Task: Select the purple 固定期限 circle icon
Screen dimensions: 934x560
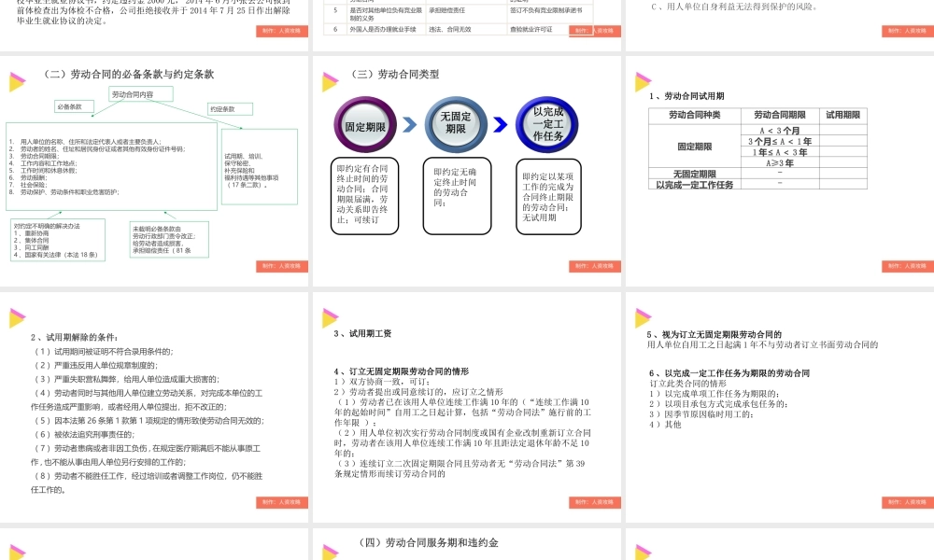Action: [364, 125]
